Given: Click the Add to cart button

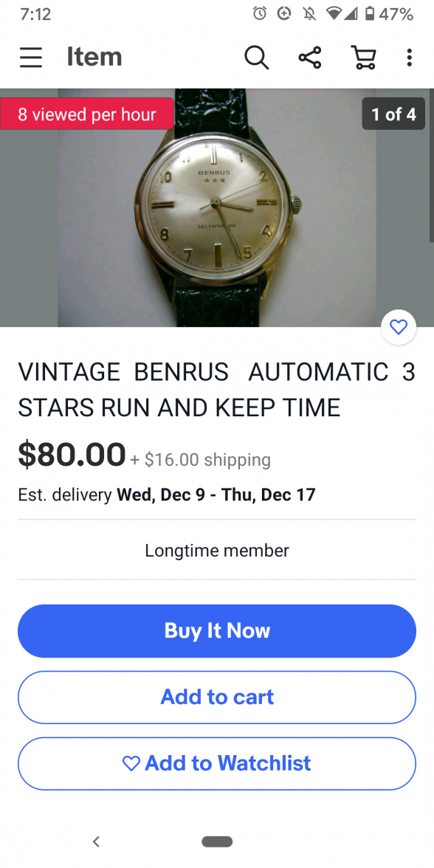Looking at the screenshot, I should [217, 697].
